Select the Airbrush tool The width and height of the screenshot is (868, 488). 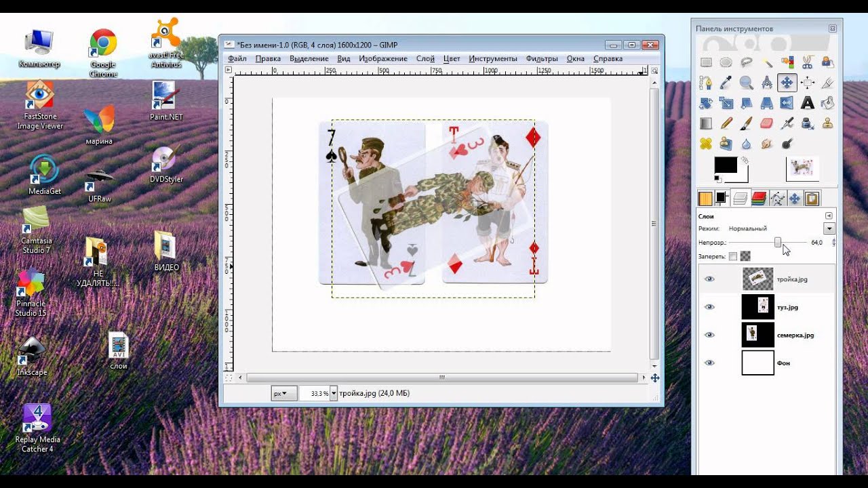coord(787,123)
